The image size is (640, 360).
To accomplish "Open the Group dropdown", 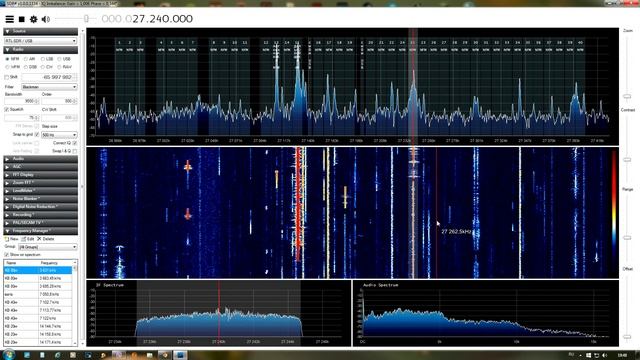I will point(48,247).
